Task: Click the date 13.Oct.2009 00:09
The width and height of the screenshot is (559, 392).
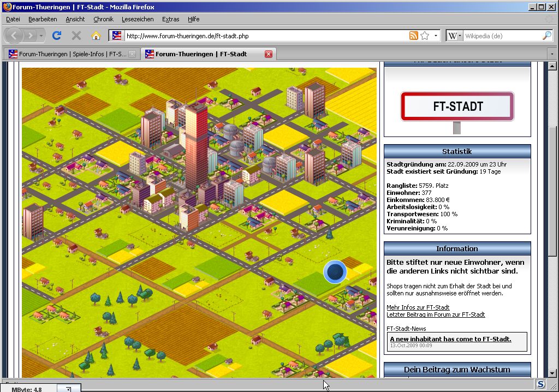Action: 411,345
